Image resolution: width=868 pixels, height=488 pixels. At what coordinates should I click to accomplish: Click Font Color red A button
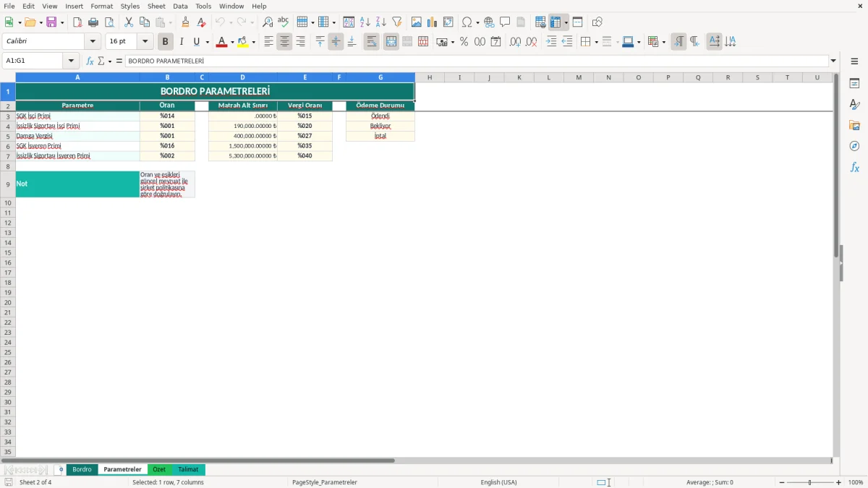point(221,42)
